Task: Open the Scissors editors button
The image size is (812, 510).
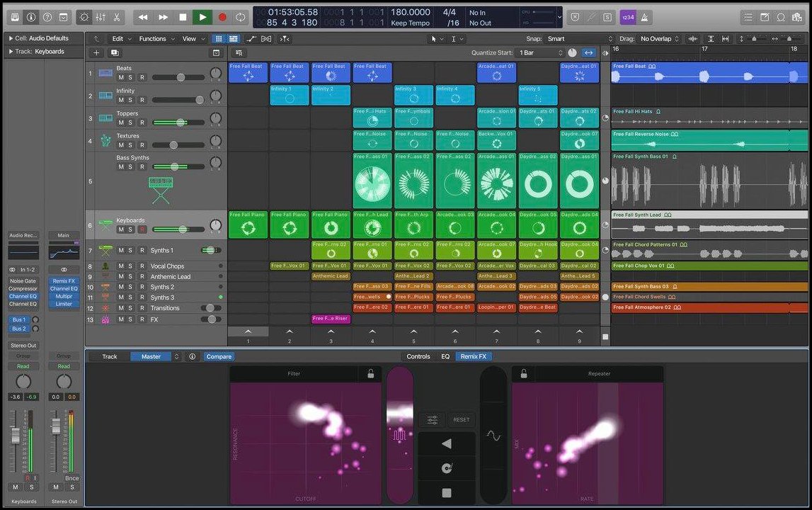Action: tap(117, 16)
